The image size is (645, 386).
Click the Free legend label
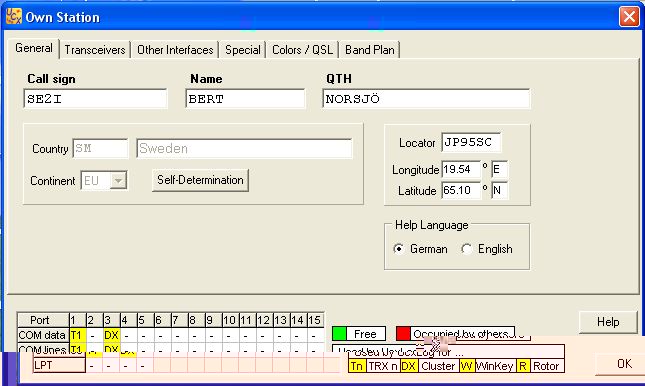pos(366,333)
